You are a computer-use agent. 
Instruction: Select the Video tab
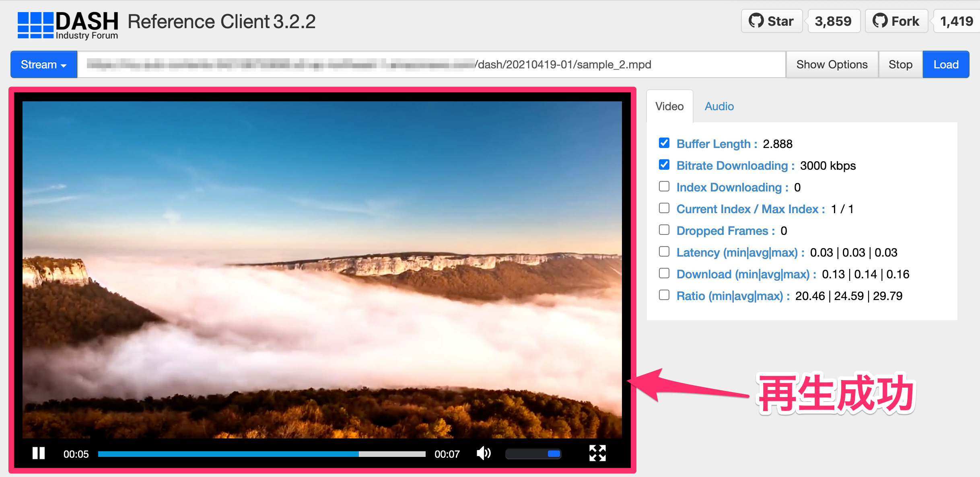click(669, 106)
